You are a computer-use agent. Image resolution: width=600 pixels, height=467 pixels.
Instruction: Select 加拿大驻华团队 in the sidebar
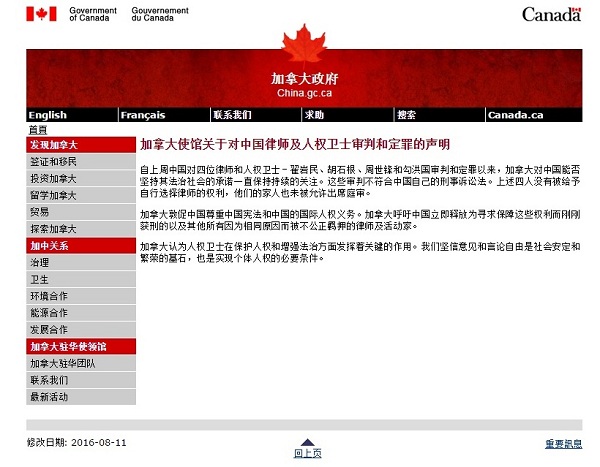tap(81, 364)
